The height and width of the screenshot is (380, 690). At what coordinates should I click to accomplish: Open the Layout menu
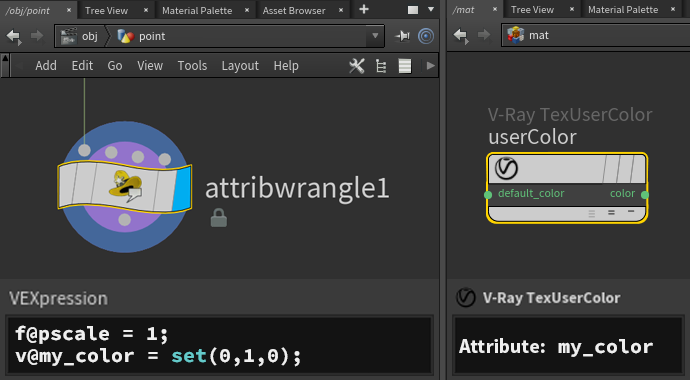tap(240, 66)
